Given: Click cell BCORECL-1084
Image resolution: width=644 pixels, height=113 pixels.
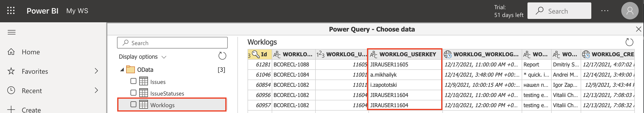Looking at the screenshot, I should coord(293,75).
